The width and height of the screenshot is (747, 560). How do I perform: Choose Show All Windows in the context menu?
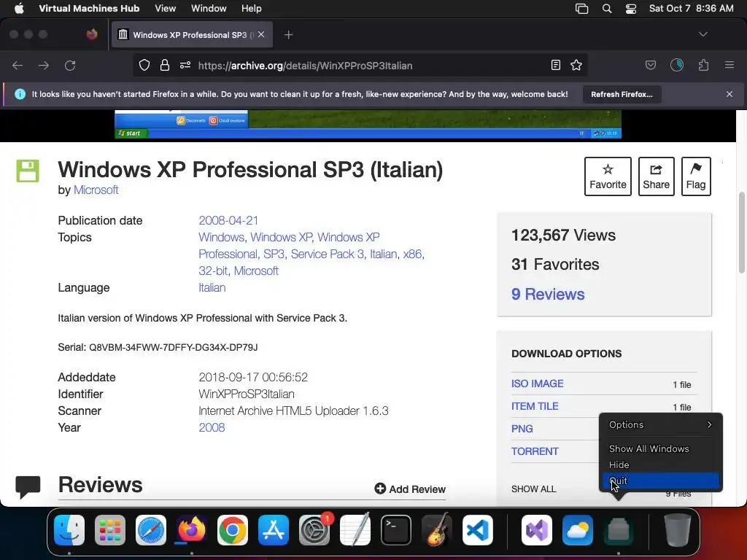point(661,448)
